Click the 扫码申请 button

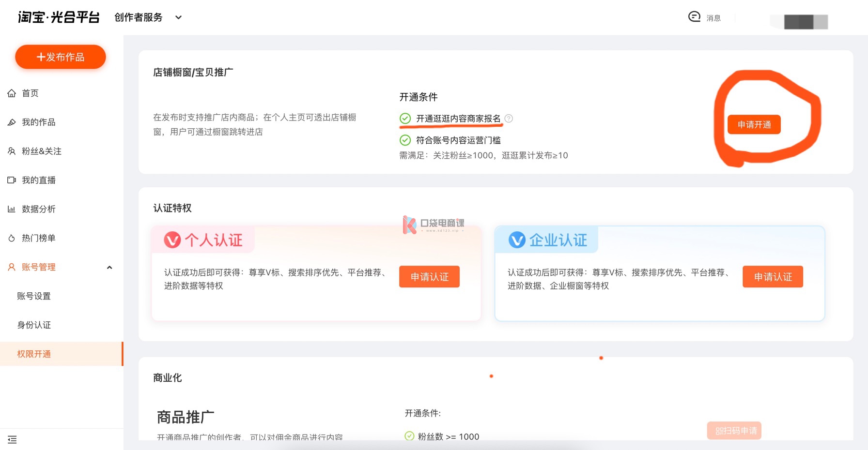734,430
